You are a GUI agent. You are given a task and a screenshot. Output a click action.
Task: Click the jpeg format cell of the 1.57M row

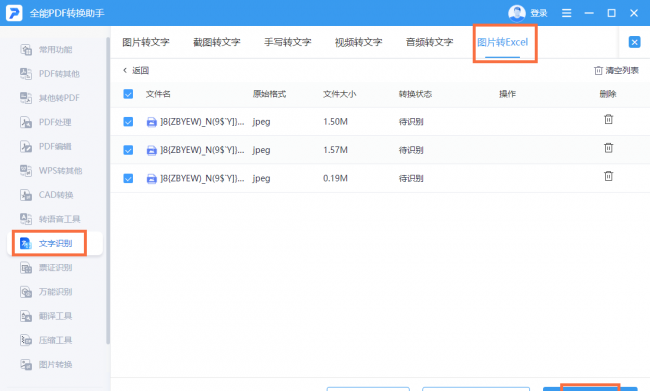click(x=262, y=150)
